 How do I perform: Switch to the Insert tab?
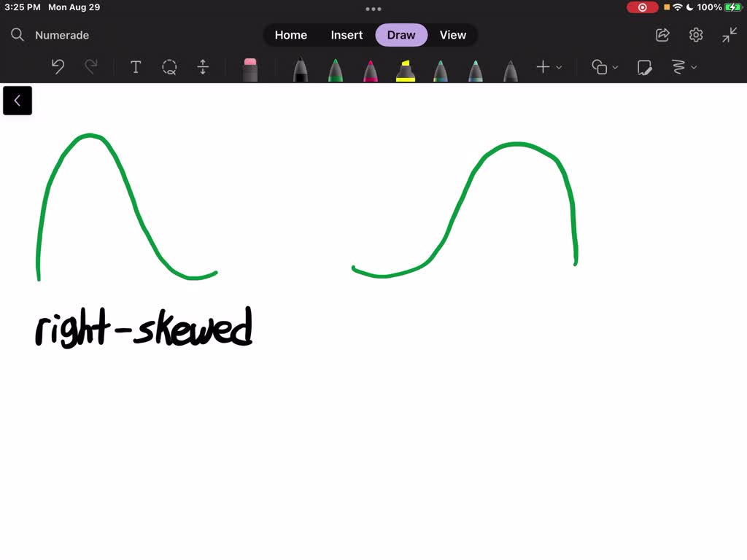coord(347,35)
